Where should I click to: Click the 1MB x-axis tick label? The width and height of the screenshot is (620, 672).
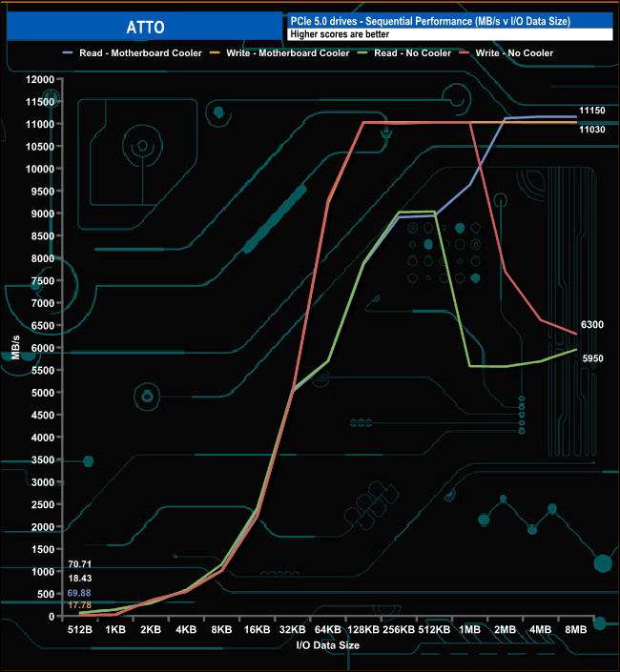(x=470, y=630)
